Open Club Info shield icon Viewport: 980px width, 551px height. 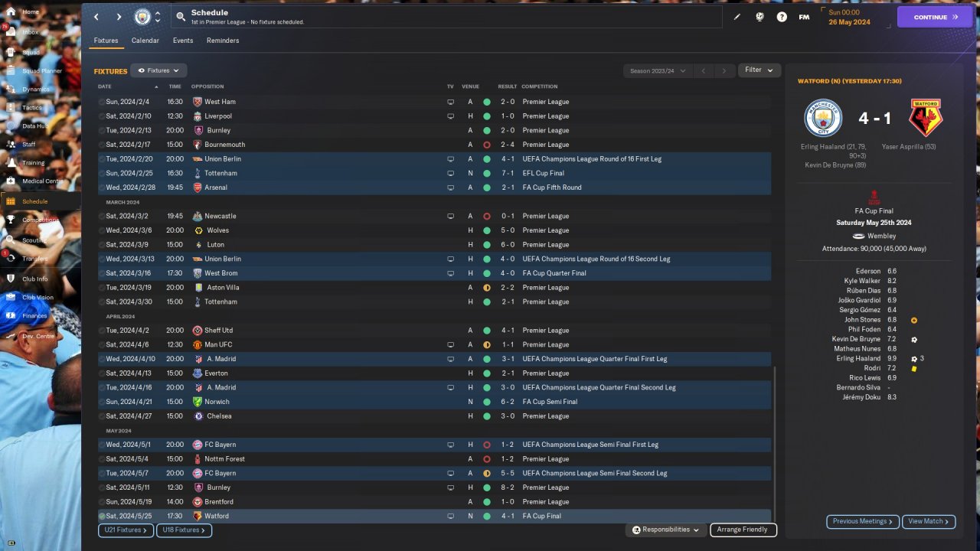click(11, 279)
